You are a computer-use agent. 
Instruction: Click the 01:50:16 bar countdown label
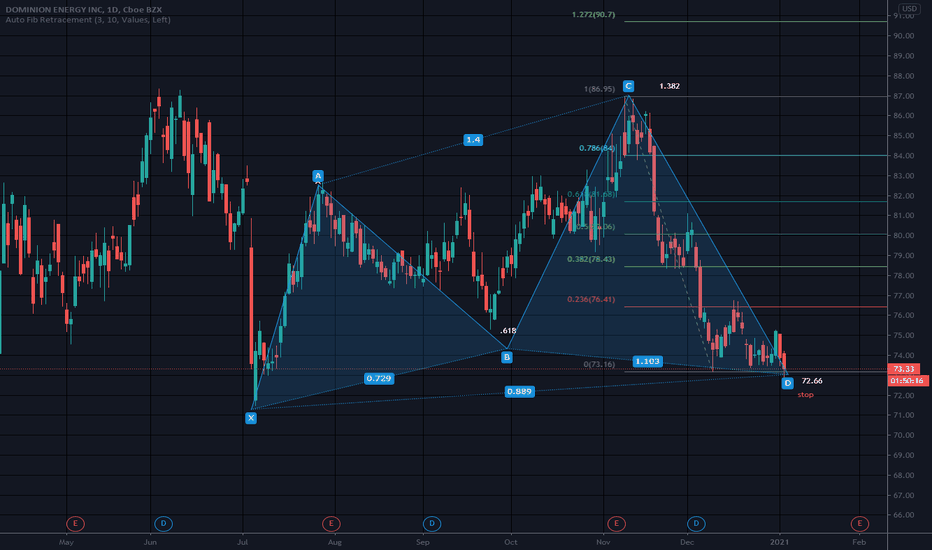[x=907, y=381]
